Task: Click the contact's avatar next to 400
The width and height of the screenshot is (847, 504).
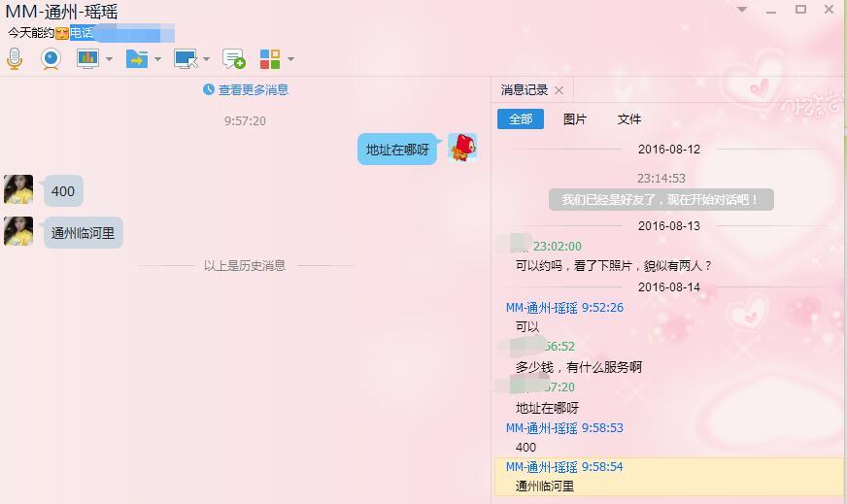Action: [x=18, y=189]
